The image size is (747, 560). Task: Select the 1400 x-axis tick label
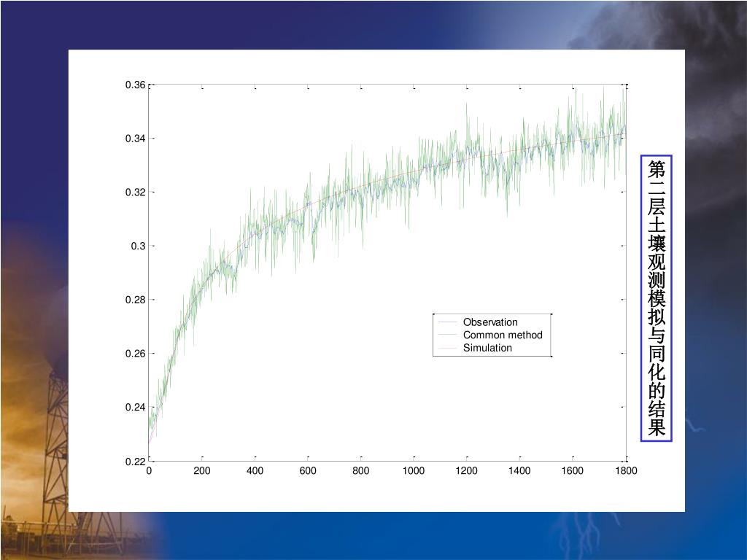(519, 471)
